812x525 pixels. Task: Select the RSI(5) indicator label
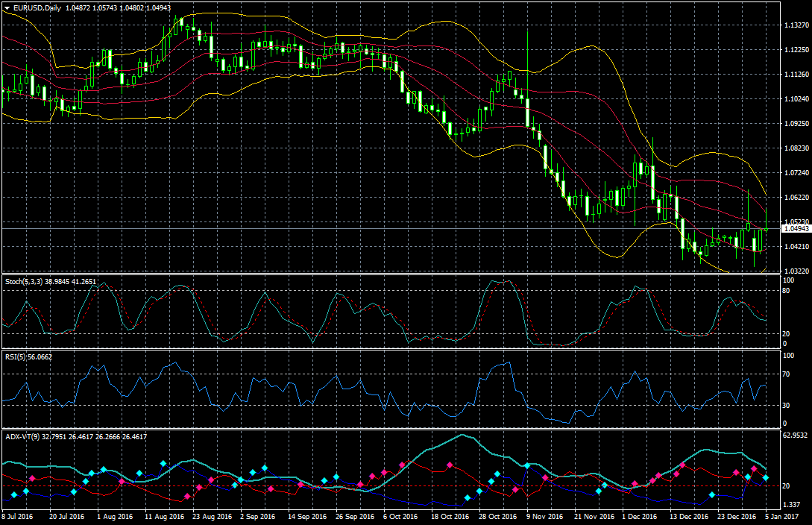(x=15, y=357)
